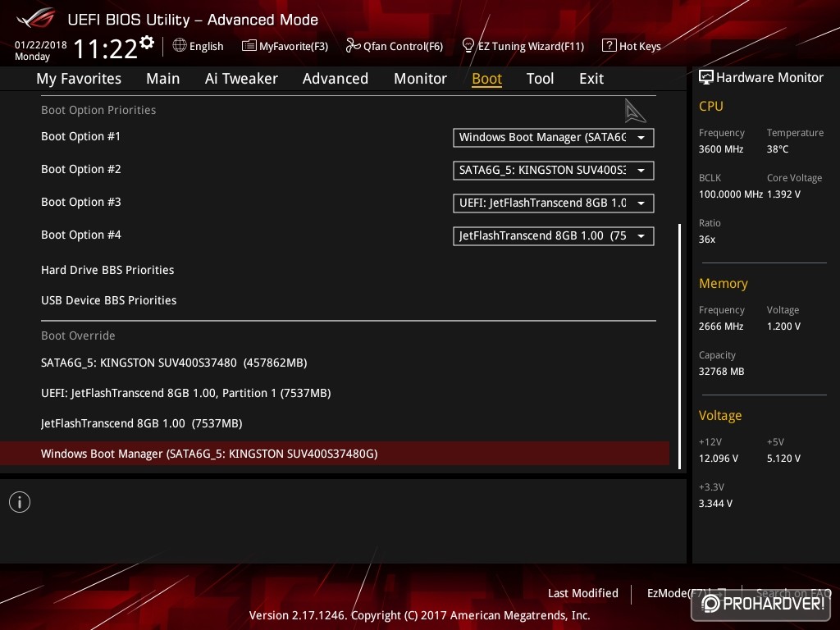Screen dimensions: 840x630
Task: Open the Ai Tweaker tab
Action: tap(241, 79)
